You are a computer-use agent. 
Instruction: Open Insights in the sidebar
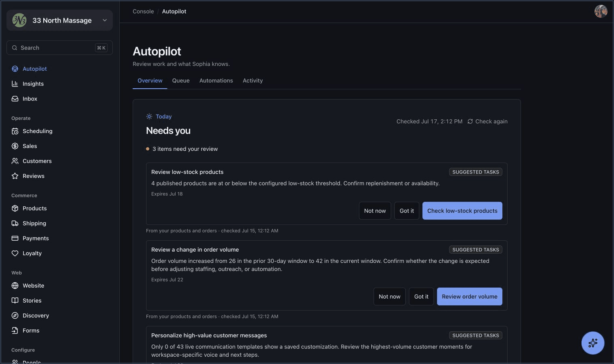point(60,84)
